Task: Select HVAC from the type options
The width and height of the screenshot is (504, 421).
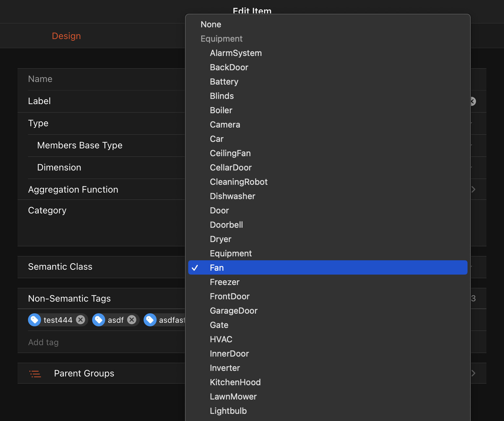Action: (221, 339)
